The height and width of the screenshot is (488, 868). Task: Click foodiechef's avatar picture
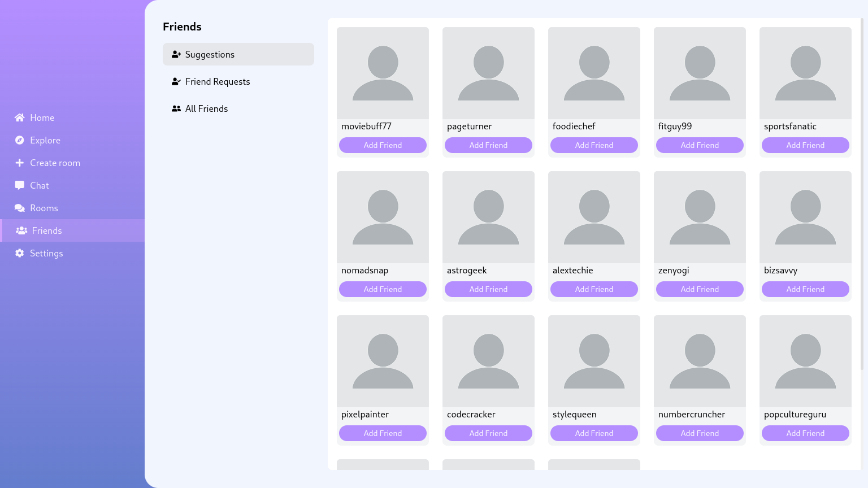[594, 73]
